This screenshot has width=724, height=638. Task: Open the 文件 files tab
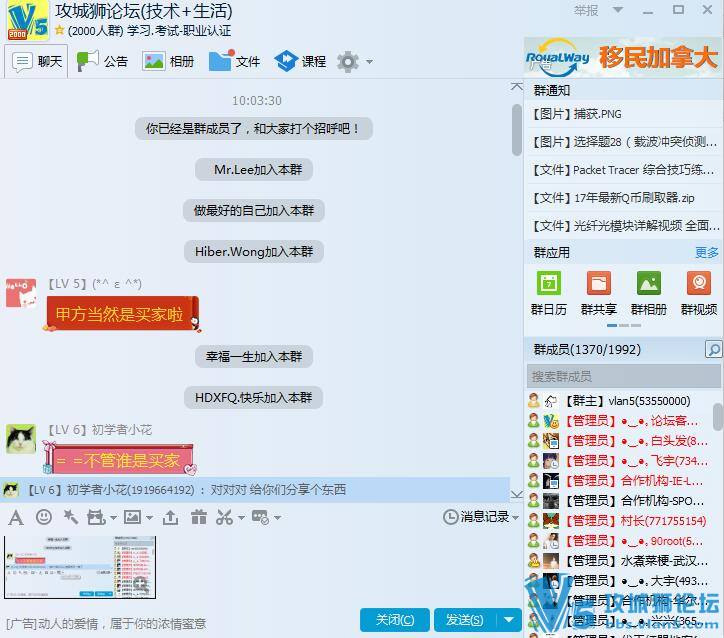point(235,61)
